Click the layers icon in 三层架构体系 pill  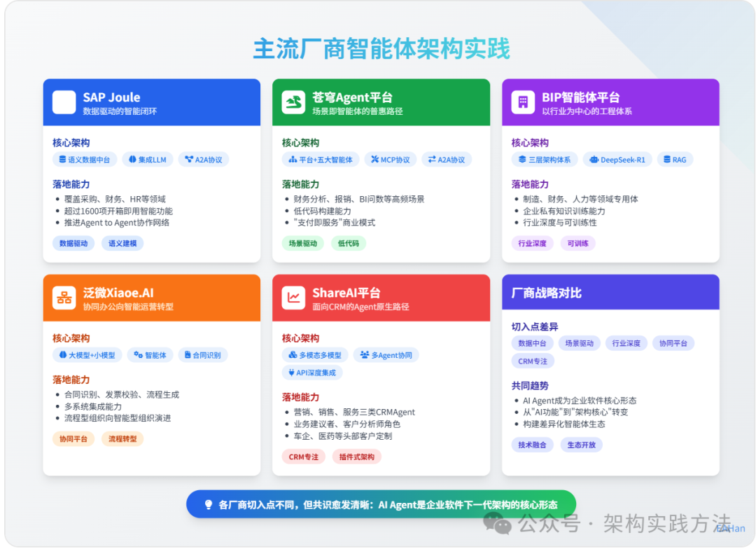(522, 159)
